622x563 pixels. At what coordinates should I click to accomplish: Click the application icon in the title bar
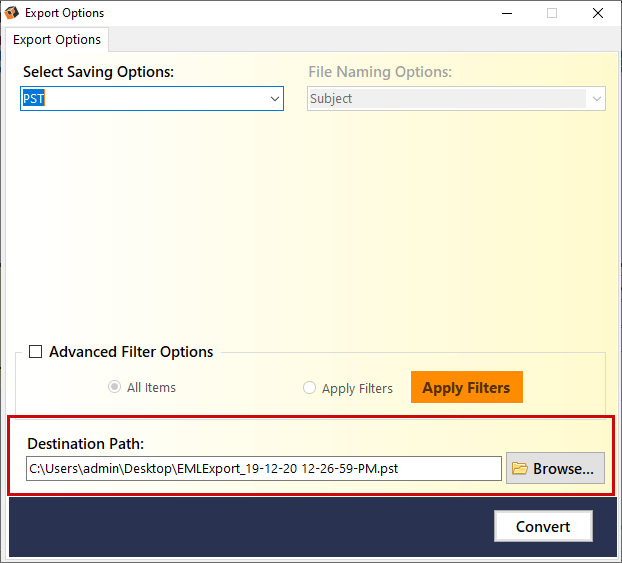click(12, 13)
